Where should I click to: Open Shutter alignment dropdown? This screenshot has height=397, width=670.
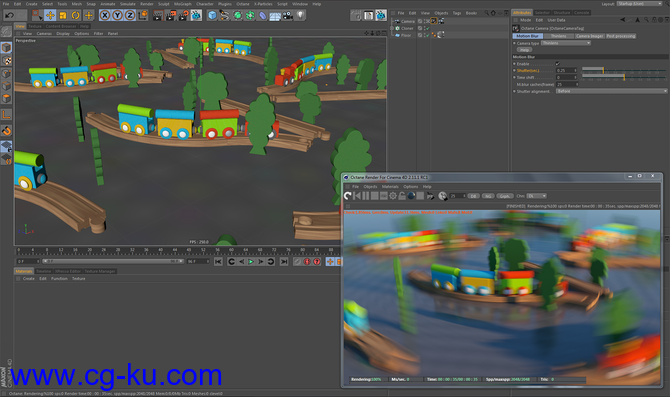tap(611, 91)
